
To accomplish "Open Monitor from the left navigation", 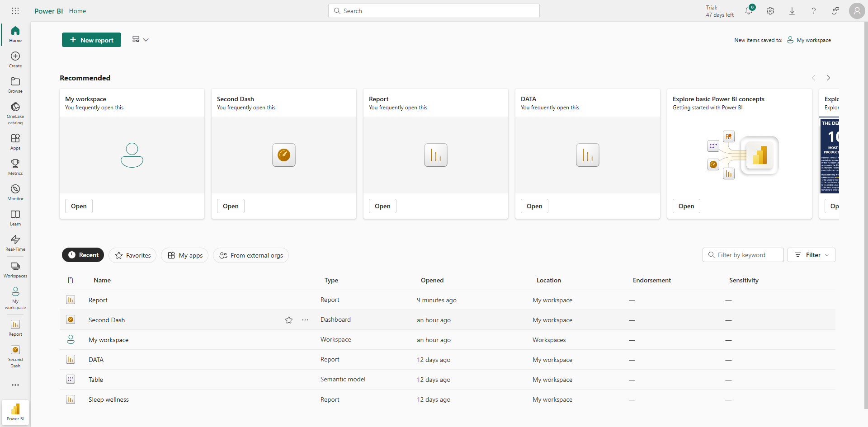I will click(x=15, y=192).
